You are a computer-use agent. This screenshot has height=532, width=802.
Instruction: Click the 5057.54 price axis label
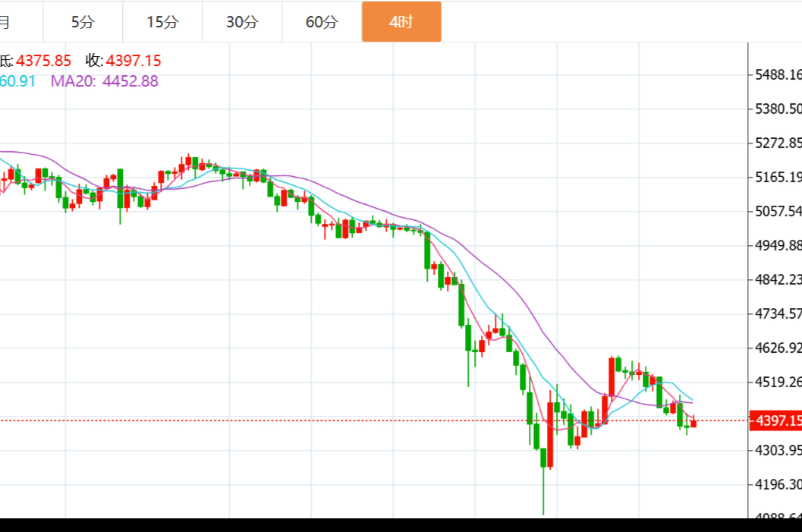pos(777,210)
